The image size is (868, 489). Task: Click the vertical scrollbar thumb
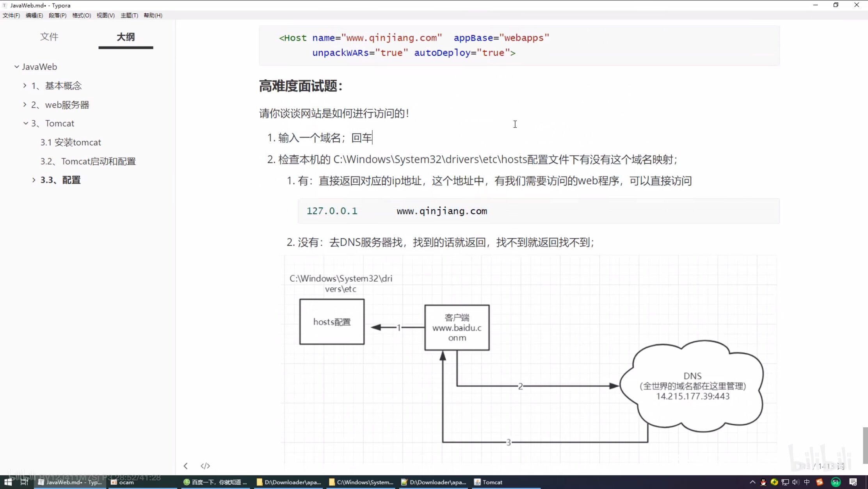(865, 445)
